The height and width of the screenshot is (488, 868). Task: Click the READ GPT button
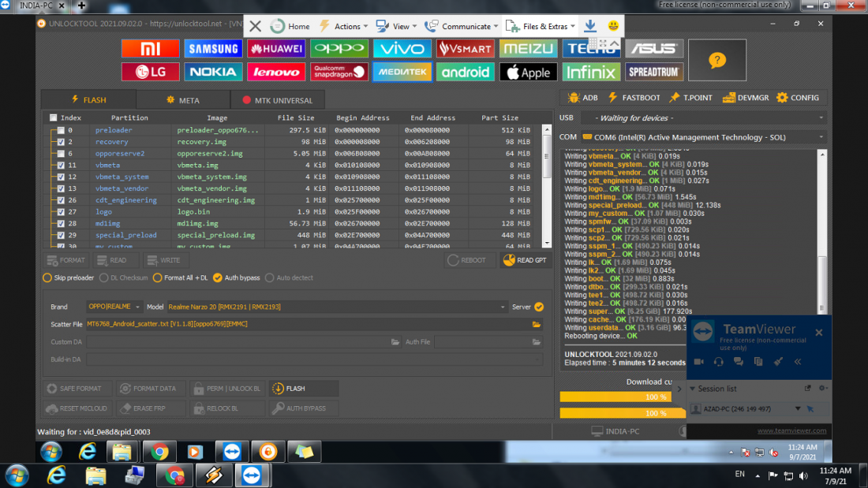click(525, 260)
